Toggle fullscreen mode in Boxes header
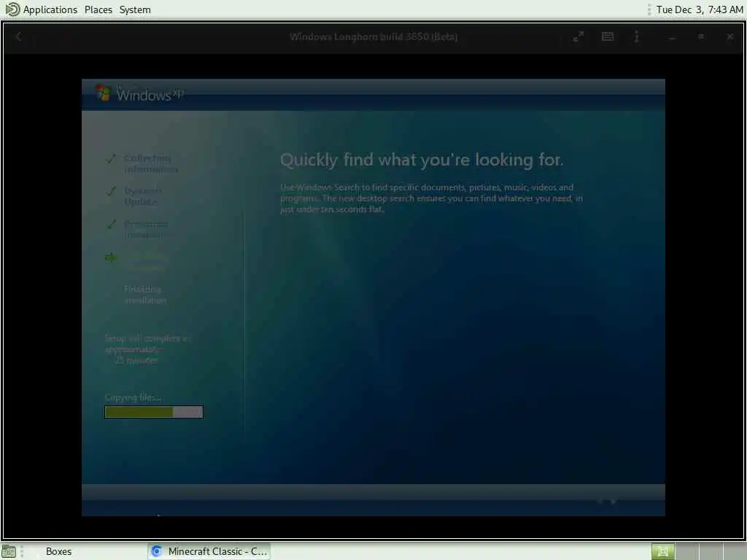 pyautogui.click(x=578, y=36)
